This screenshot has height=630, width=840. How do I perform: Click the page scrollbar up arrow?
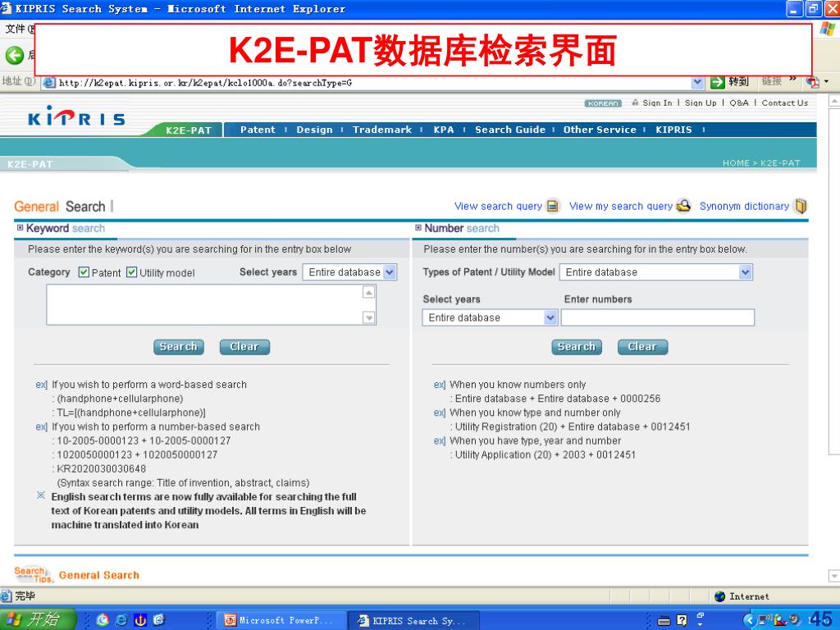[834, 100]
